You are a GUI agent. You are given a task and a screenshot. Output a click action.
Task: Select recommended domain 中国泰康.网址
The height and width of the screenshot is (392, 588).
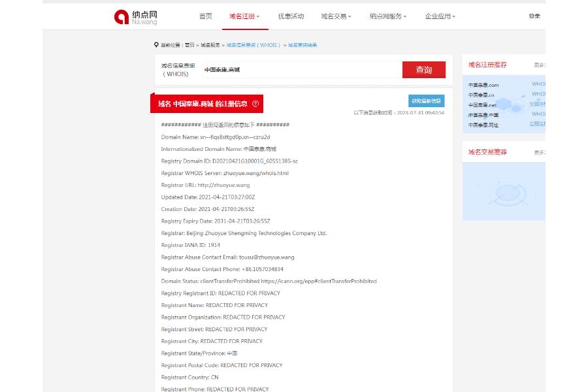[483, 125]
